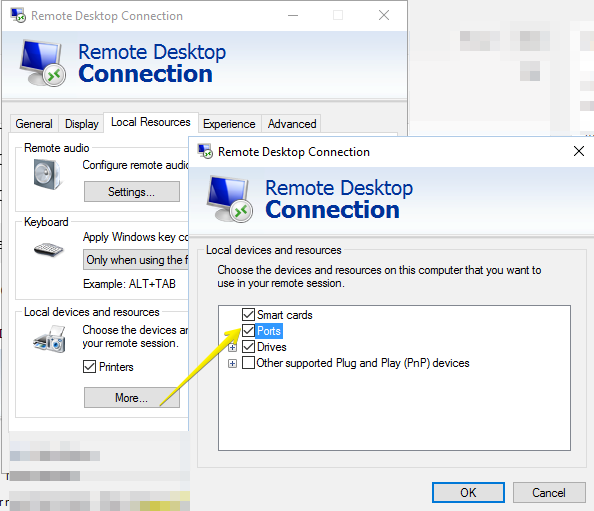The height and width of the screenshot is (511, 594).
Task: Confirm with the OK button
Action: click(x=468, y=492)
